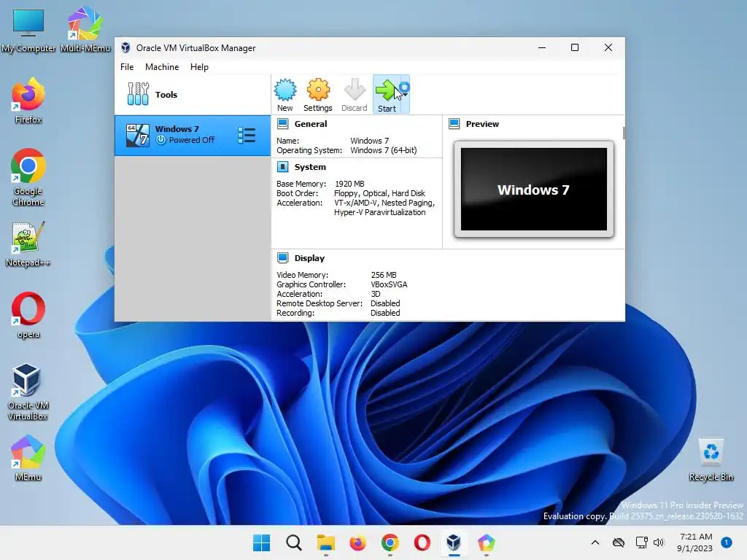
Task: Click the network tray icon
Action: click(642, 542)
